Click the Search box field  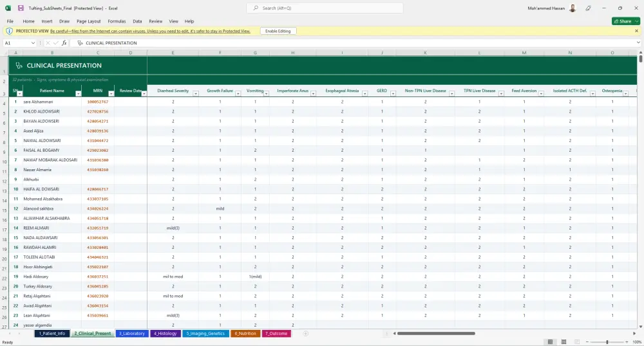click(325, 8)
